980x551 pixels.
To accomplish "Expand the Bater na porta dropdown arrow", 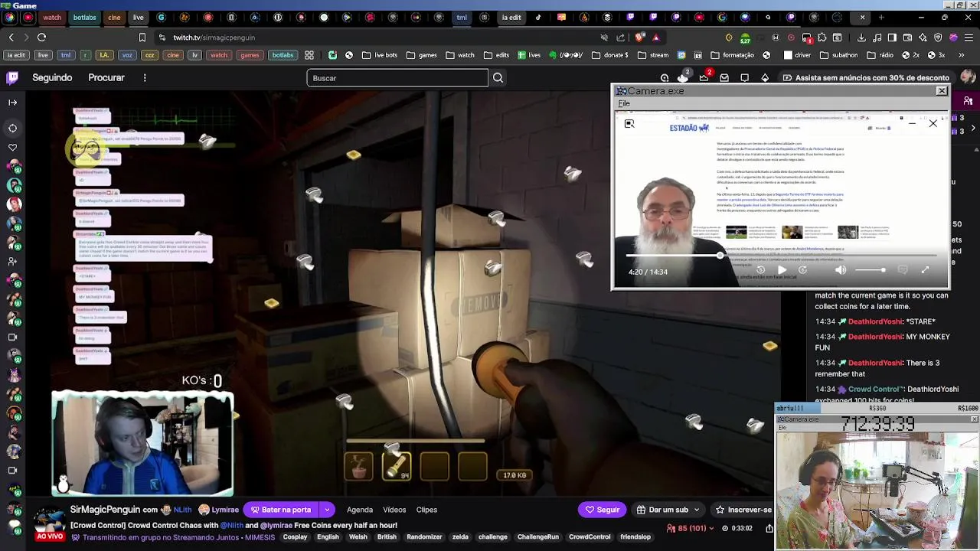I will (327, 510).
